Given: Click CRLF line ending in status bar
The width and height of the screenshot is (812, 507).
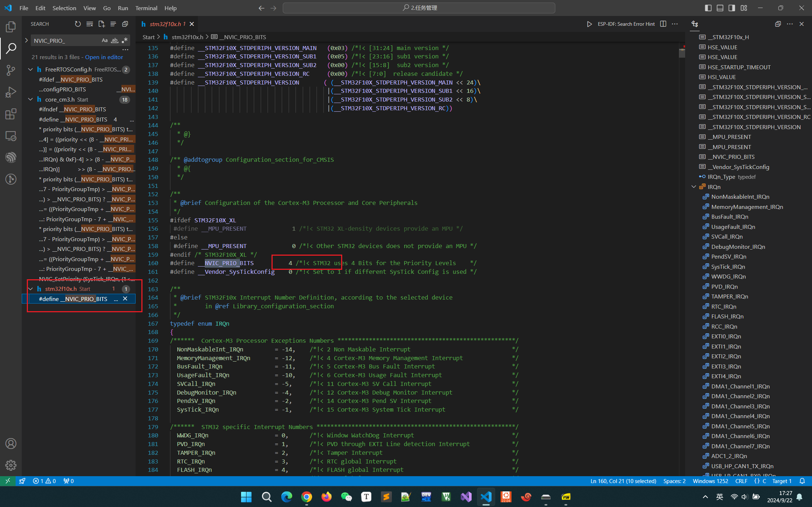Looking at the screenshot, I should (741, 481).
